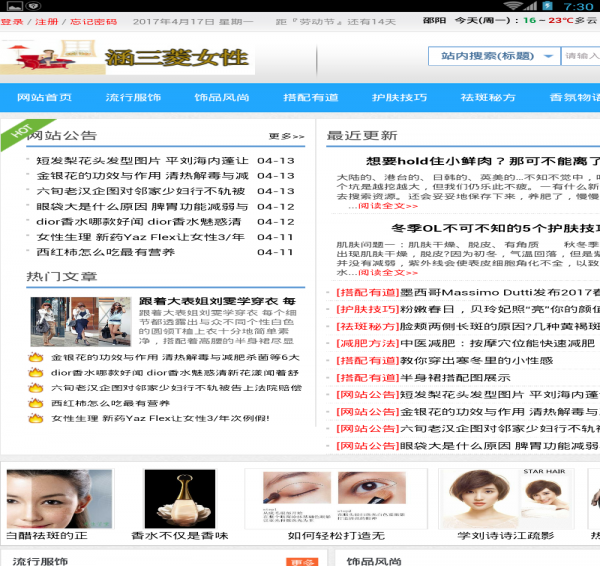Click 刘雯学穿衣 article thumbnail image
This screenshot has height=566, width=600.
point(81,321)
